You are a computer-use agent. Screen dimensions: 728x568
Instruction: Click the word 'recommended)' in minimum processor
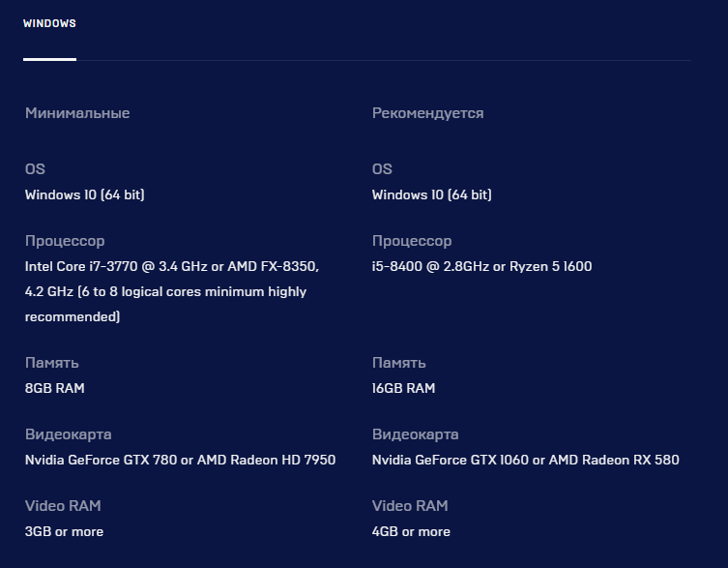point(73,316)
